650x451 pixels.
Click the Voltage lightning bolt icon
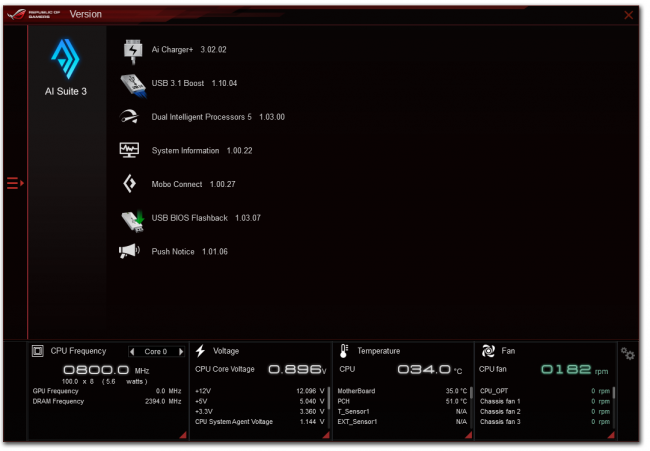(x=200, y=351)
